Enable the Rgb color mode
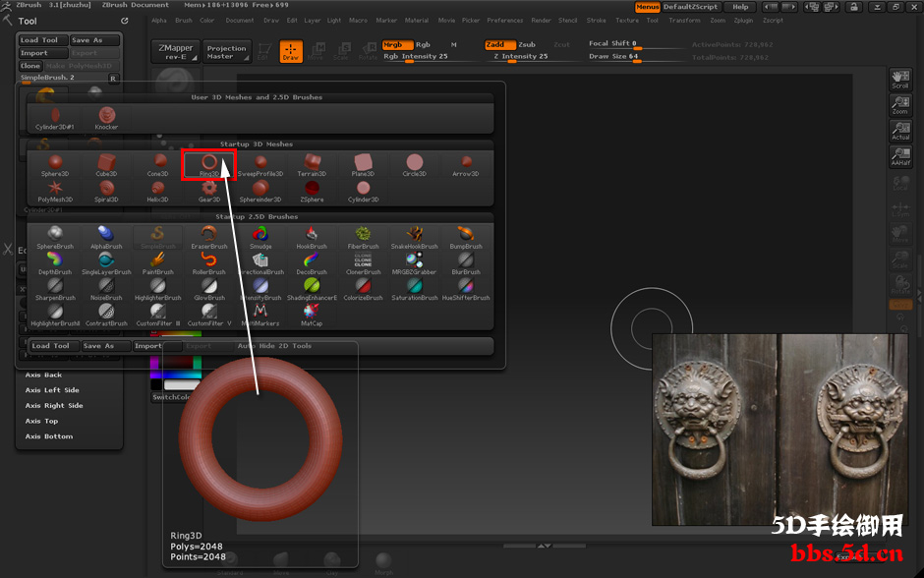The height and width of the screenshot is (578, 924). pyautogui.click(x=423, y=45)
